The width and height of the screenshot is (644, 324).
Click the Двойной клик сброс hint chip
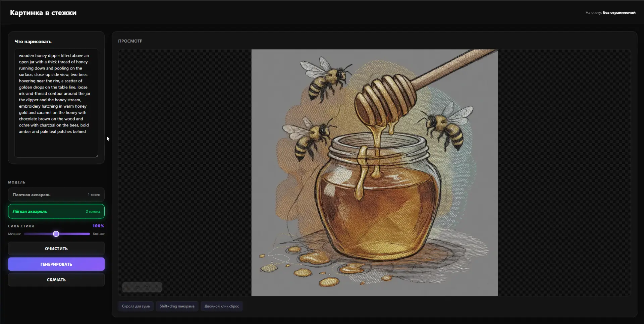[222, 306]
